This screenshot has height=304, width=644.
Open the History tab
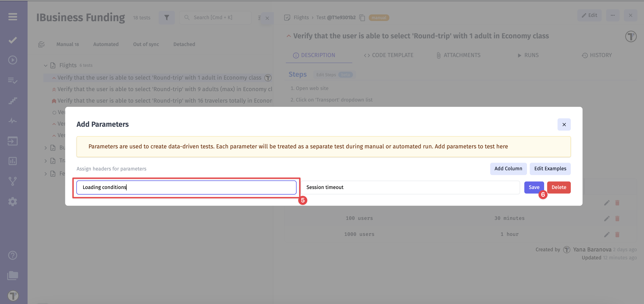[597, 55]
